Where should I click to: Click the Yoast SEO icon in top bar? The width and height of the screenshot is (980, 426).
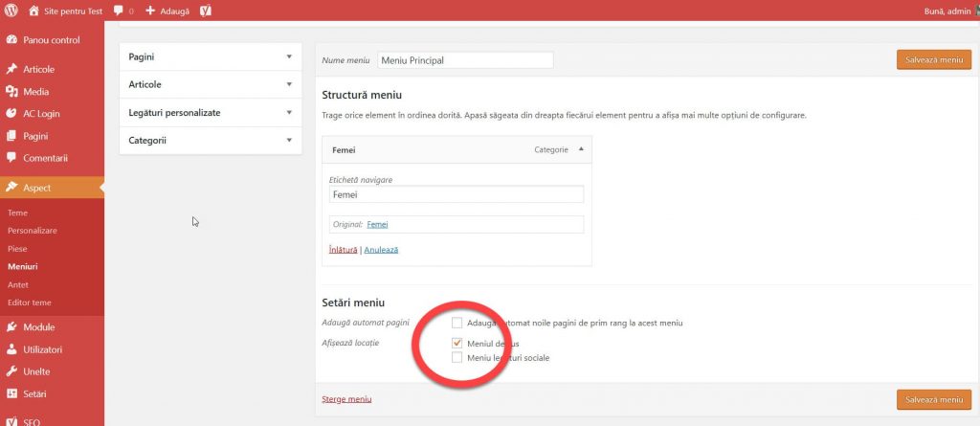pyautogui.click(x=206, y=11)
